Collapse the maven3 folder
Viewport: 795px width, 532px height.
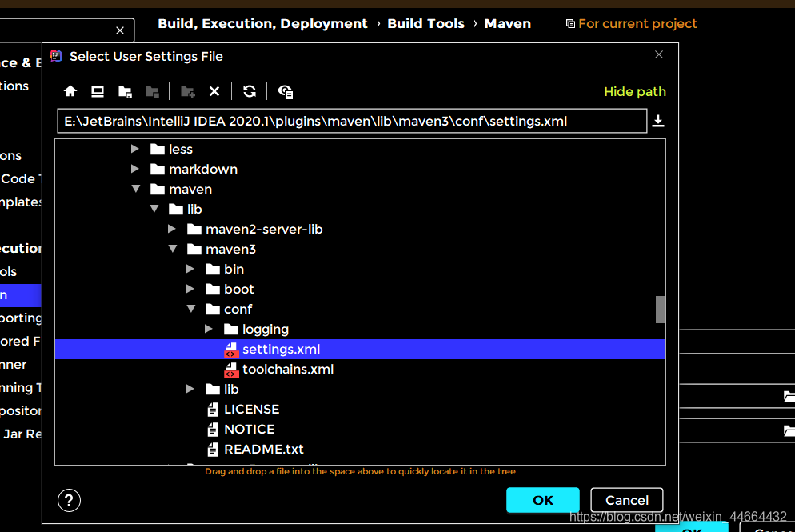tap(173, 249)
